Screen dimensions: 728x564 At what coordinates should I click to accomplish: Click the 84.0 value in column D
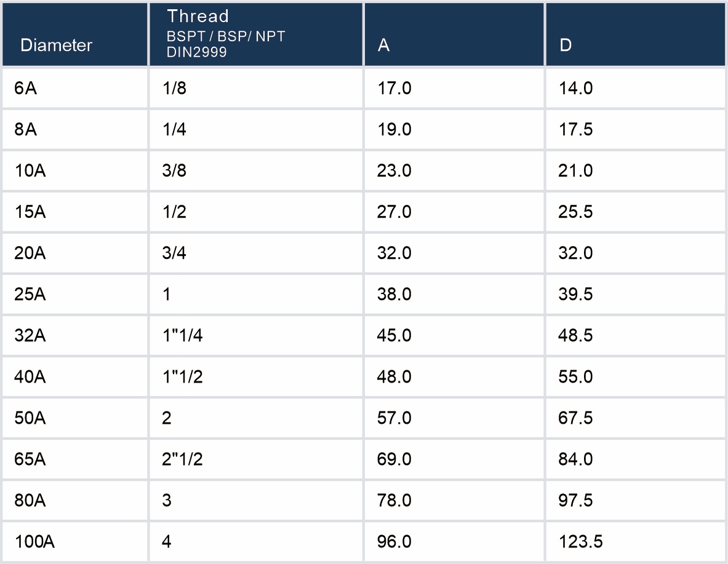[x=576, y=459]
